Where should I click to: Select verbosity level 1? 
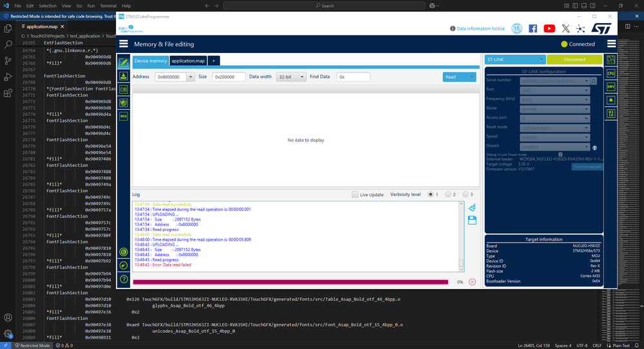pyautogui.click(x=431, y=194)
